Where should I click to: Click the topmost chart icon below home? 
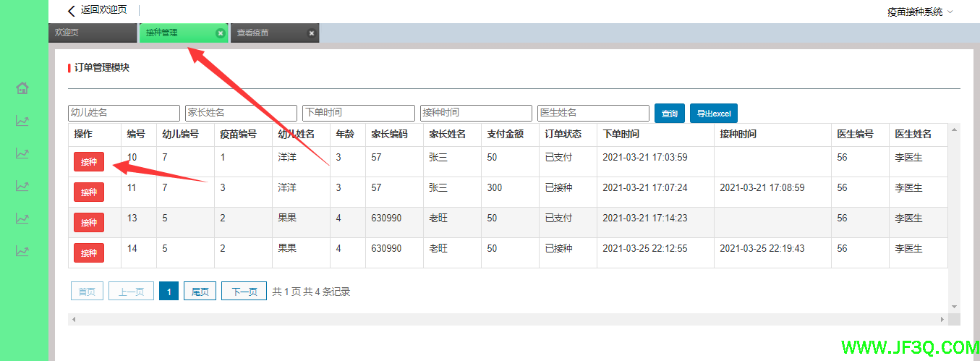22,121
